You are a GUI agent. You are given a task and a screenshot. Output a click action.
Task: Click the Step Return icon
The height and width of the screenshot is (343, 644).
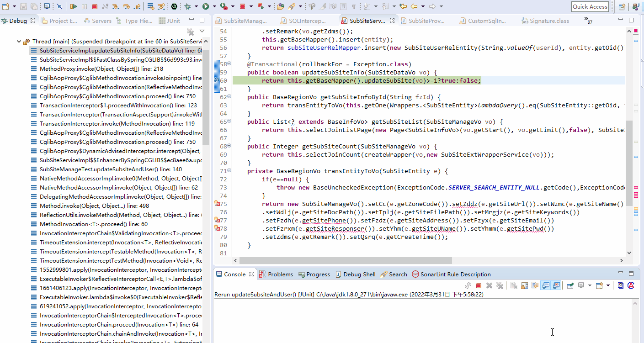pos(137,6)
